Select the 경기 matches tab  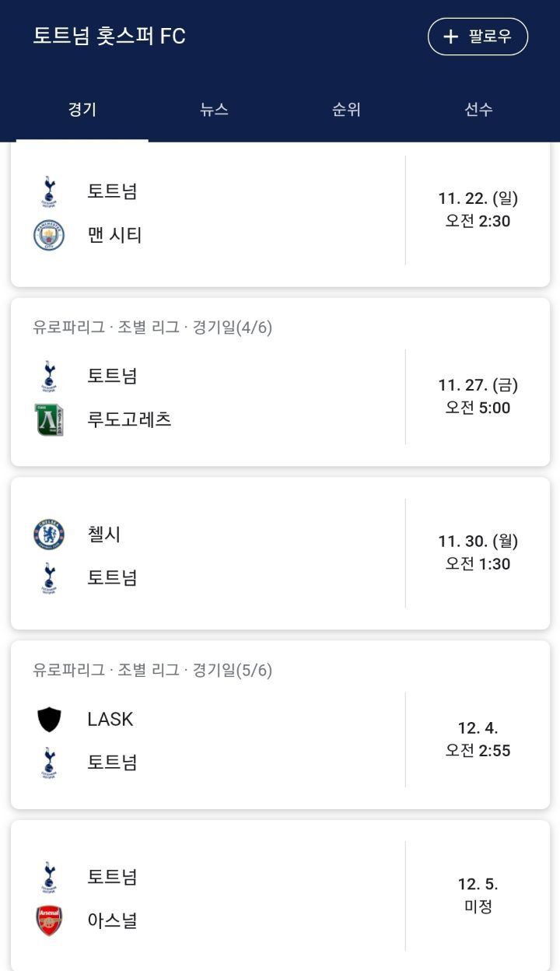click(82, 110)
